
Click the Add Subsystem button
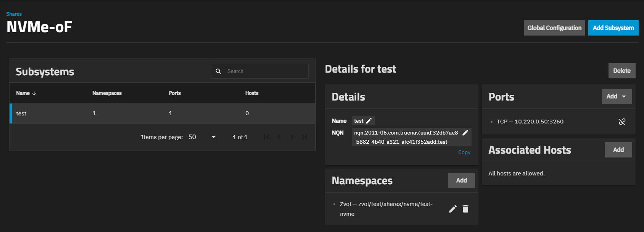(x=613, y=28)
